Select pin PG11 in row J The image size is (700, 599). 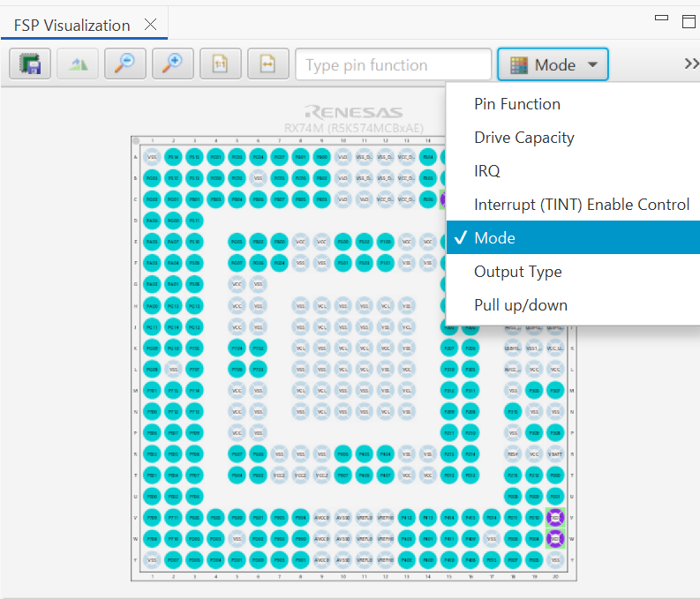pyautogui.click(x=152, y=327)
